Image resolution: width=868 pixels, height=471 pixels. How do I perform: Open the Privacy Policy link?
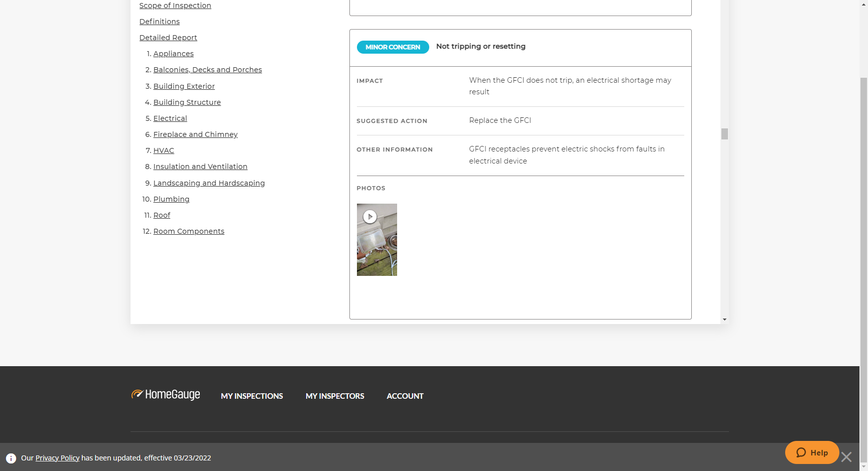point(58,458)
